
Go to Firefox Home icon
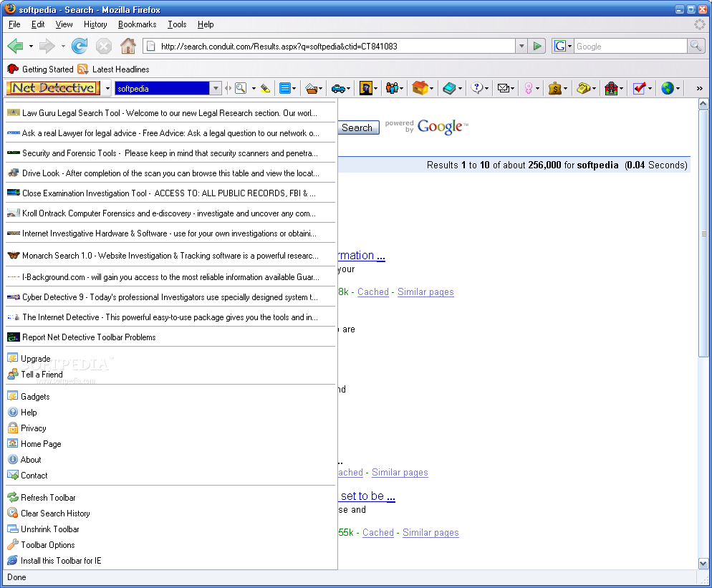point(128,46)
